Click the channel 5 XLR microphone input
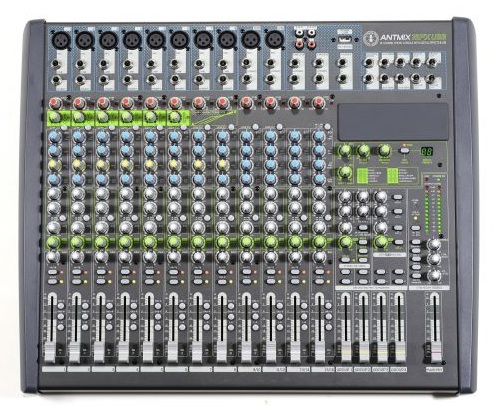The width and height of the screenshot is (494, 411). (x=156, y=40)
